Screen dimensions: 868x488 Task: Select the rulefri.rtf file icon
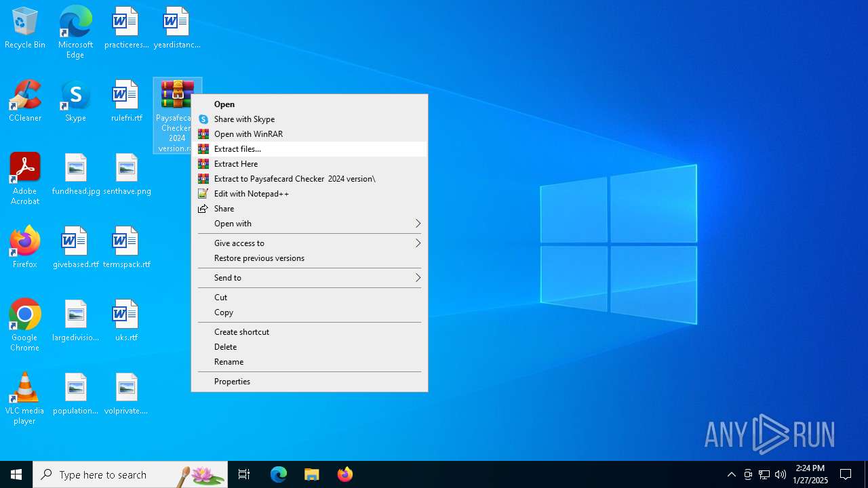tap(126, 102)
